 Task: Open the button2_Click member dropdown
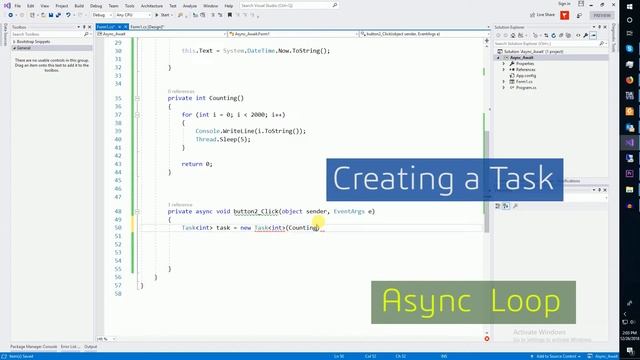(x=424, y=34)
